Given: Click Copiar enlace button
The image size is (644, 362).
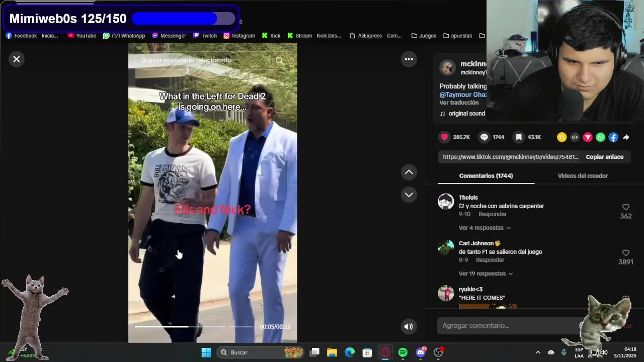Looking at the screenshot, I should coord(605,157).
